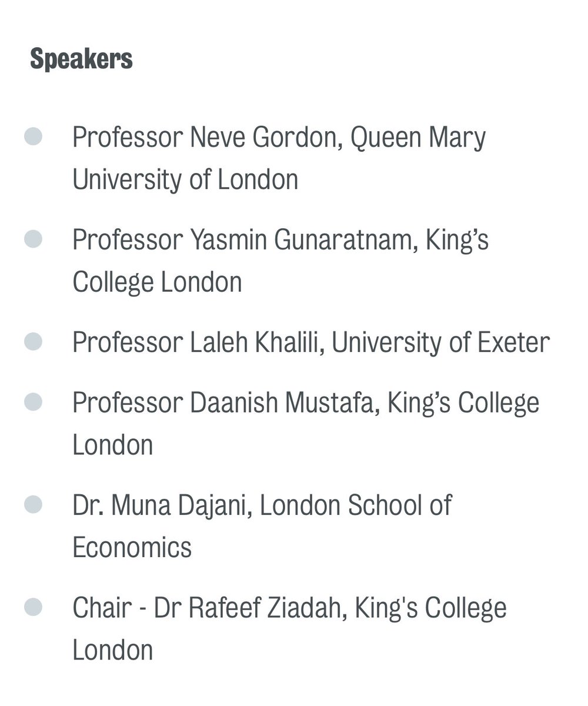Click University of Exeter text
Viewport: 588px width, 706px height.
441,343
